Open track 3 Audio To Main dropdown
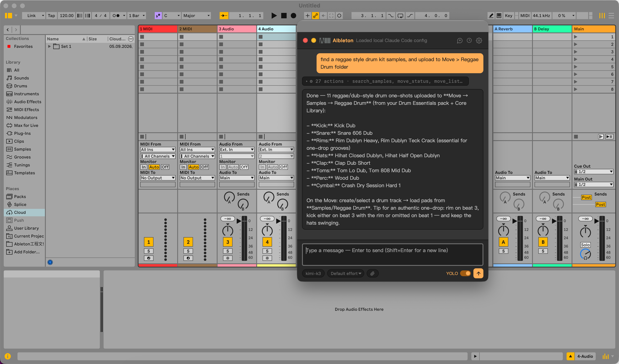This screenshot has width=619, height=364. [237, 178]
